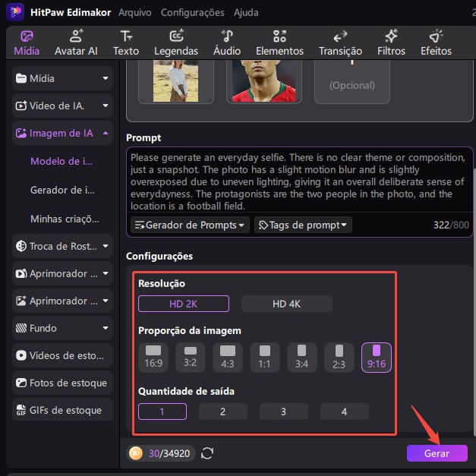Open the Transição panel

tap(340, 43)
